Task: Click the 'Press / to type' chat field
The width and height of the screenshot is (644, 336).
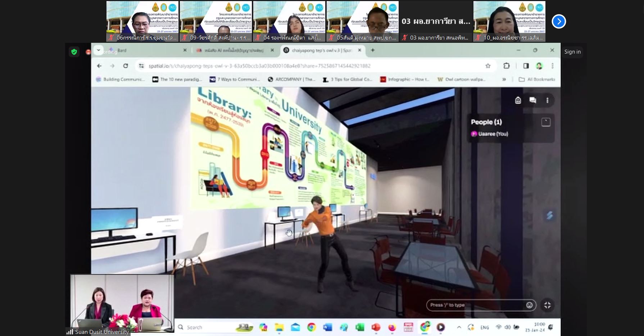Action: pos(475,305)
